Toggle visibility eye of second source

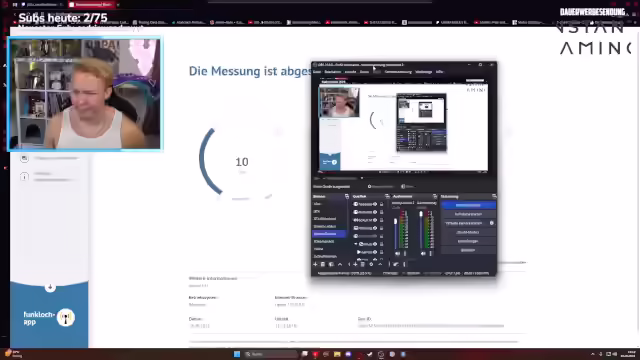tap(375, 212)
